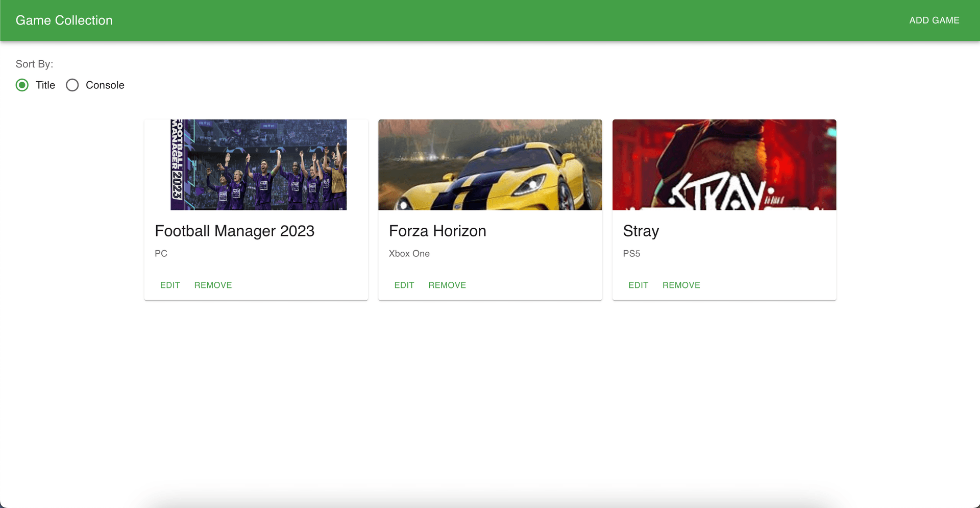Screen dimensions: 980x508
Task: Click the Sort By label
Action: (34, 64)
